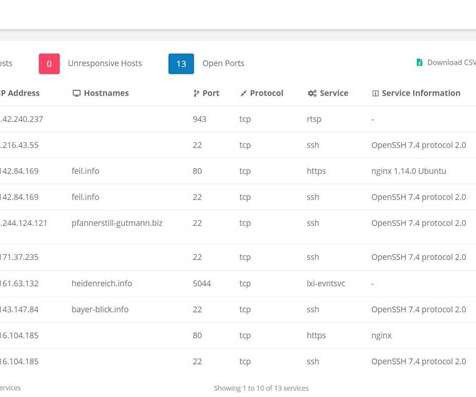
Task: Select the Unresponsive Hosts label
Action: [105, 63]
